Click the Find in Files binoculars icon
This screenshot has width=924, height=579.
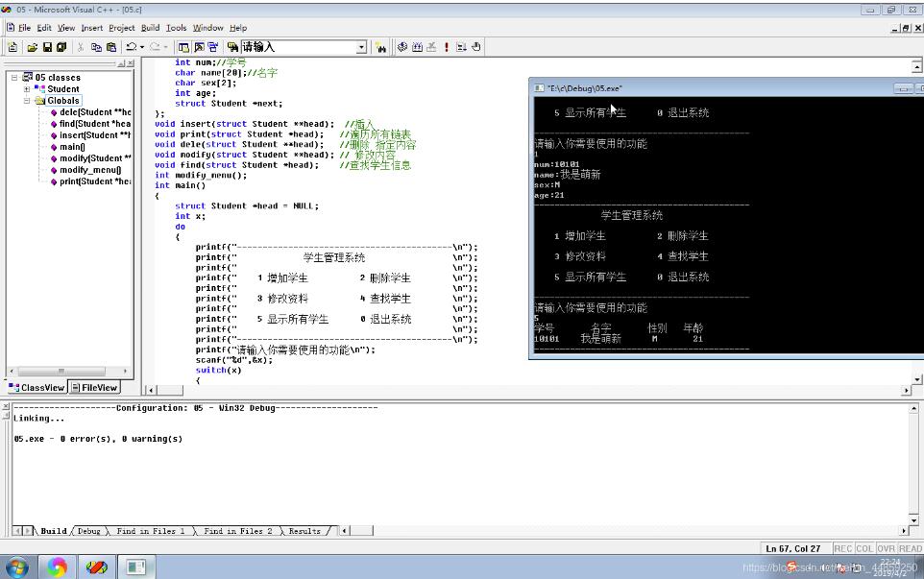point(381,47)
